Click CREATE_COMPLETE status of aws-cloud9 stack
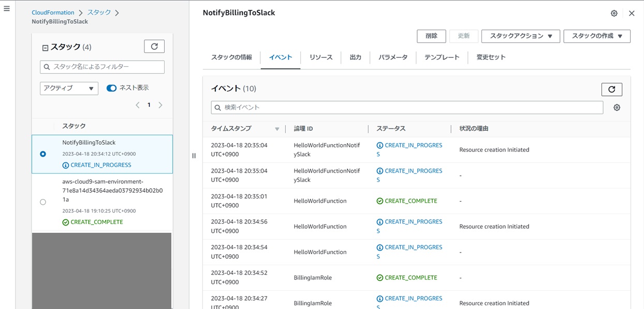This screenshot has height=309, width=644. (97, 222)
